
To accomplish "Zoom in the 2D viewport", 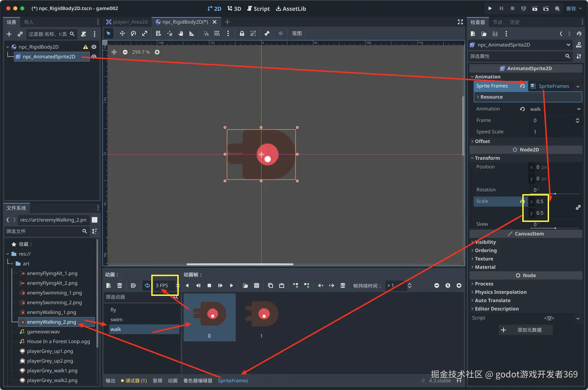I will (x=157, y=52).
